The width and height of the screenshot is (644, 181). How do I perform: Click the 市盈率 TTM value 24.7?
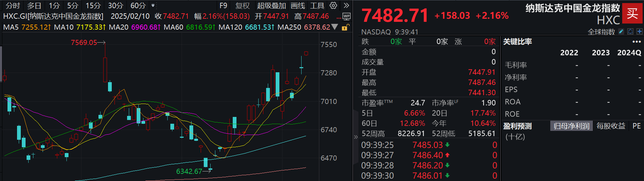tap(418, 103)
